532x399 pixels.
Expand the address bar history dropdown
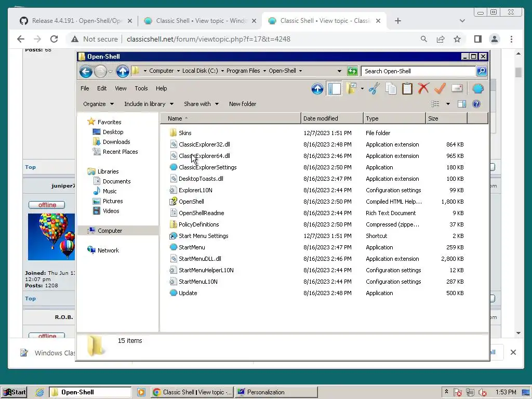(x=339, y=71)
